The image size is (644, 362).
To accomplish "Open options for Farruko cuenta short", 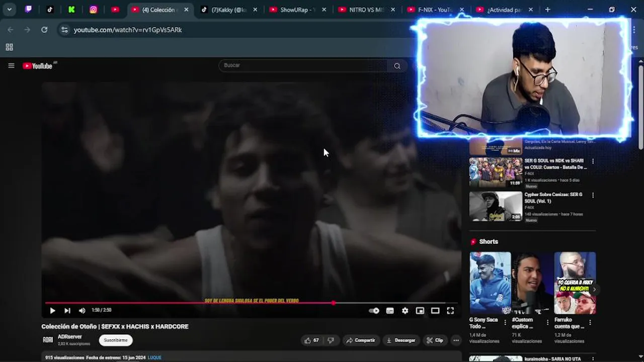I will [590, 322].
